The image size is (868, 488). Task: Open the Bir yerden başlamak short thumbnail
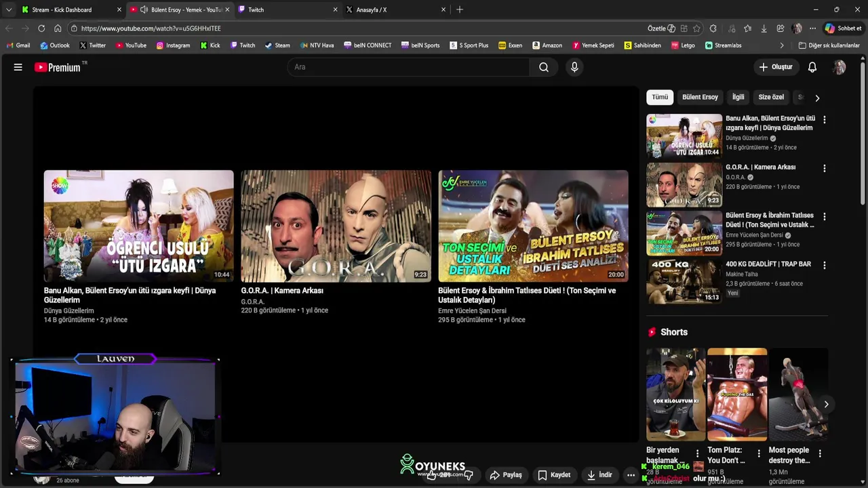point(675,394)
